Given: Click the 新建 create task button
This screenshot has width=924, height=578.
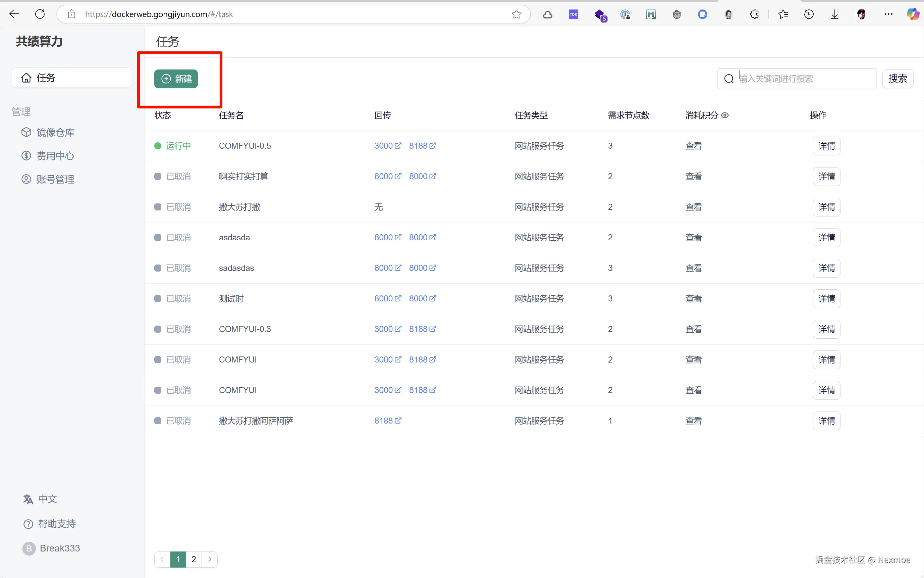Looking at the screenshot, I should point(176,79).
